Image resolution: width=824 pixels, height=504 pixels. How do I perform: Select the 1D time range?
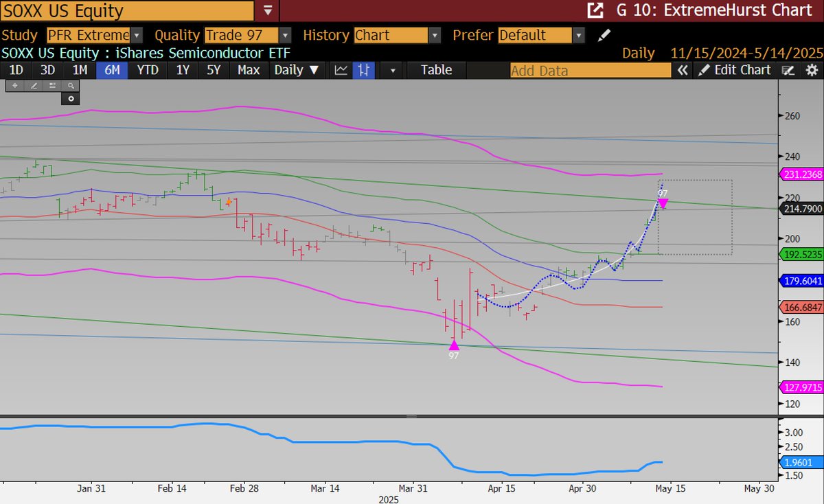15,69
